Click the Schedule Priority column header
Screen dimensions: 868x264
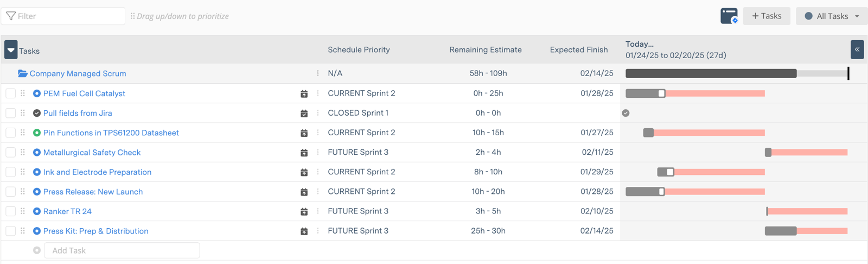pyautogui.click(x=359, y=49)
